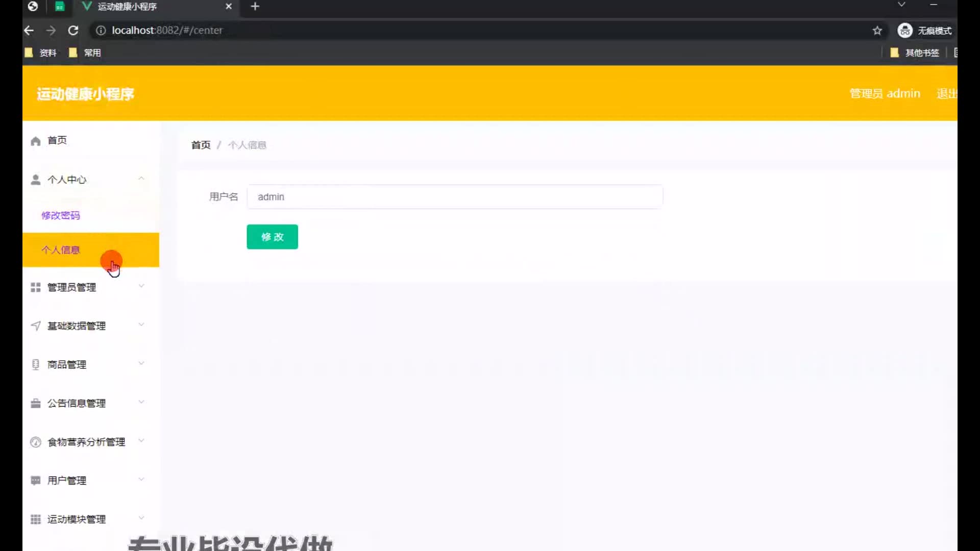The image size is (980, 551).
Task: Click the home icon beside 首页
Action: coord(35,141)
